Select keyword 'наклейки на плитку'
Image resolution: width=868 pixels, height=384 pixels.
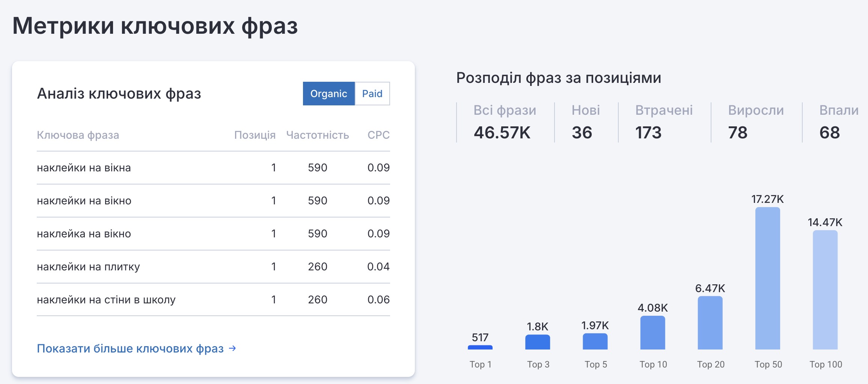point(88,267)
